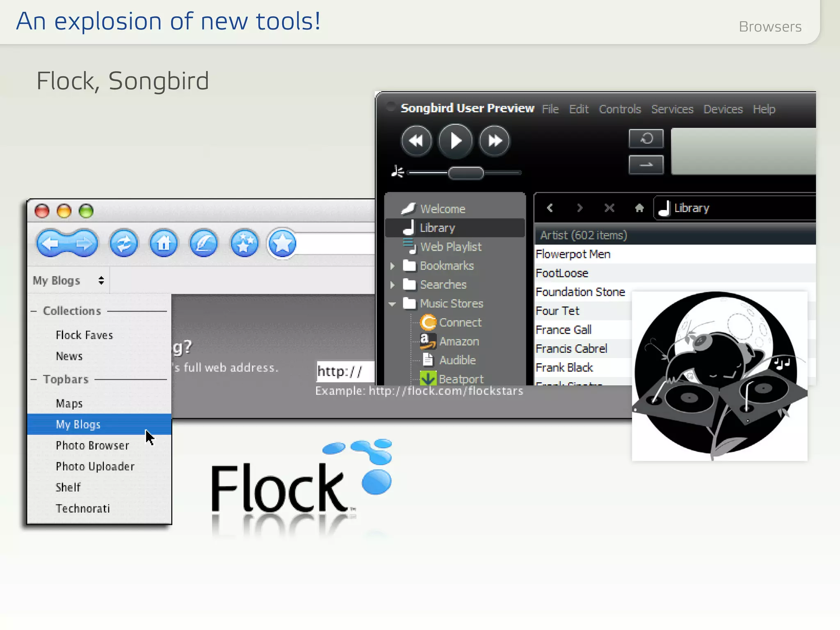Click Flock's reload page icon
Screen dimensions: 840x630
tap(123, 244)
